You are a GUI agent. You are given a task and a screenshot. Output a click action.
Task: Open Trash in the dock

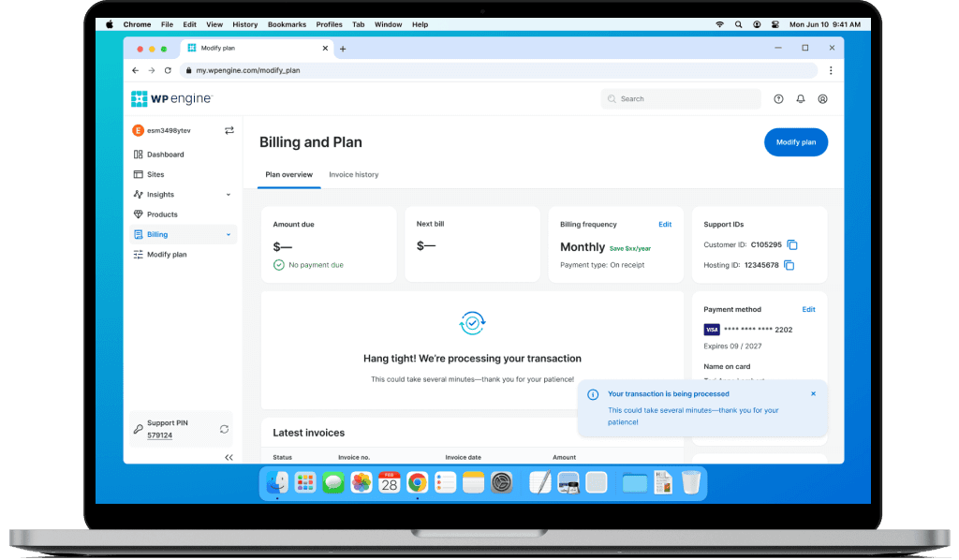pyautogui.click(x=690, y=482)
